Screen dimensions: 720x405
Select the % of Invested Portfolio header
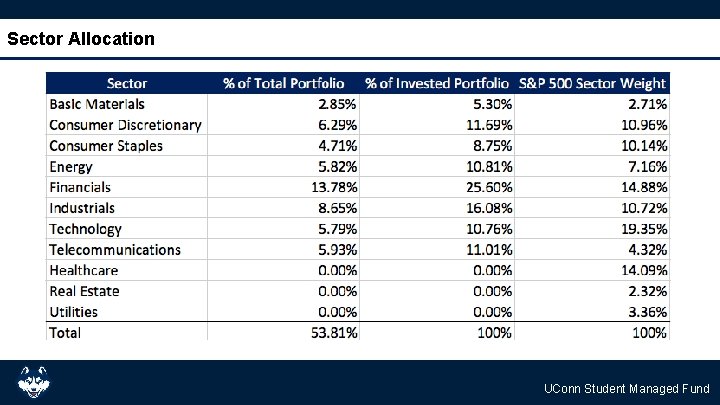(x=438, y=84)
